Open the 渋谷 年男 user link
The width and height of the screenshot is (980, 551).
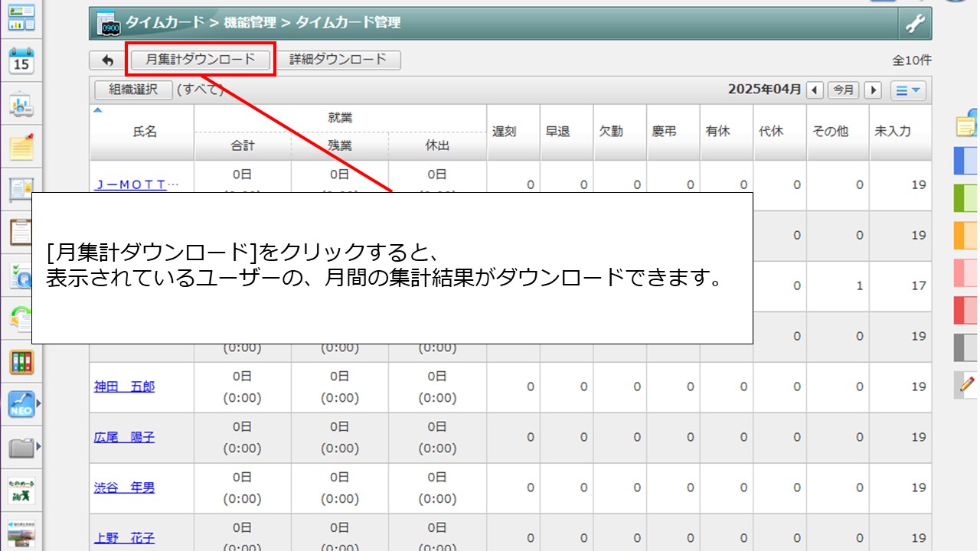[x=124, y=487]
